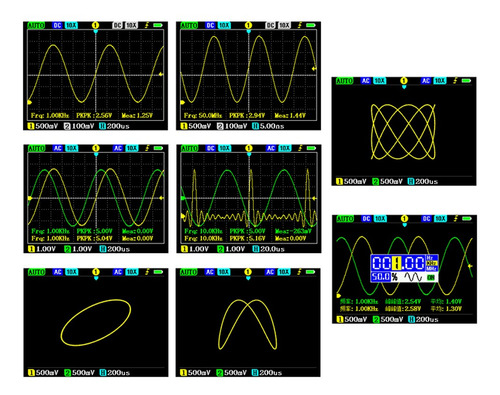The image size is (500, 395).
Task: Click battery icon on Lissajous 3:2 pattern screen
Action: (x=466, y=81)
